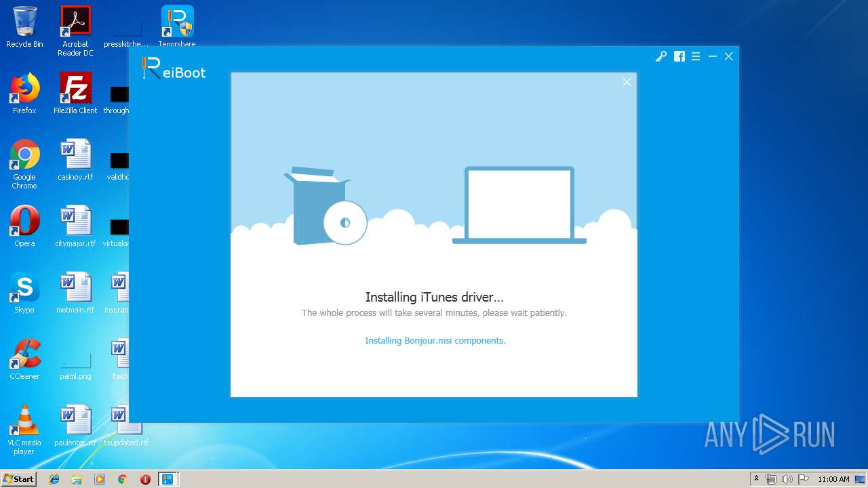The width and height of the screenshot is (868, 488).
Task: Open Windows Media Player taskbar icon
Action: click(x=100, y=479)
